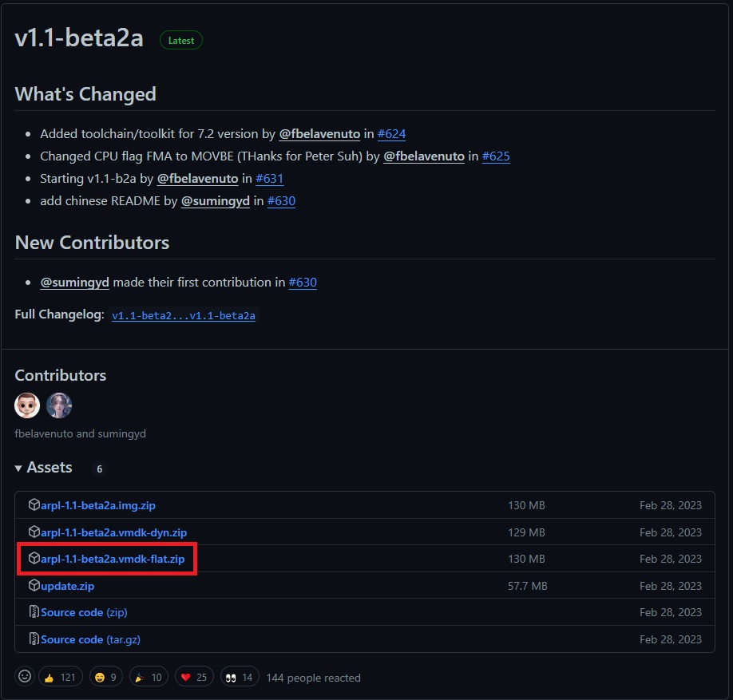Open sumingyd's contributor avatar
Screen dimensions: 733x700
click(59, 405)
